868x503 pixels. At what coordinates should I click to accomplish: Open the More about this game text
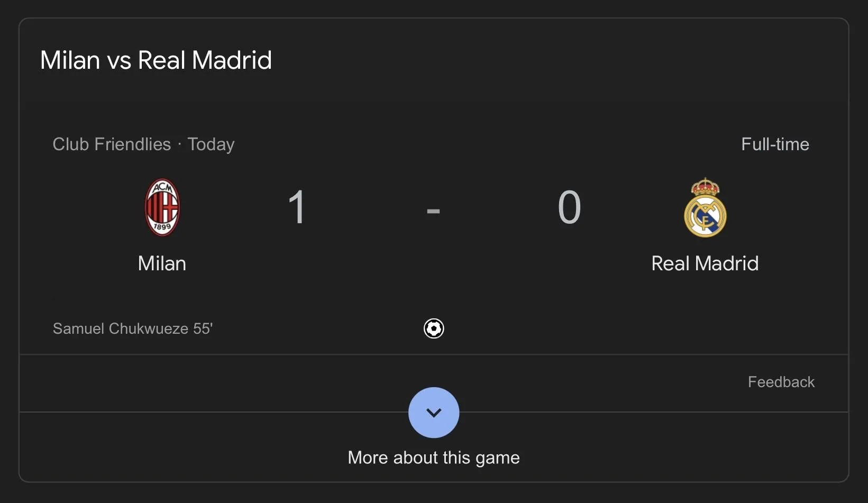point(434,458)
